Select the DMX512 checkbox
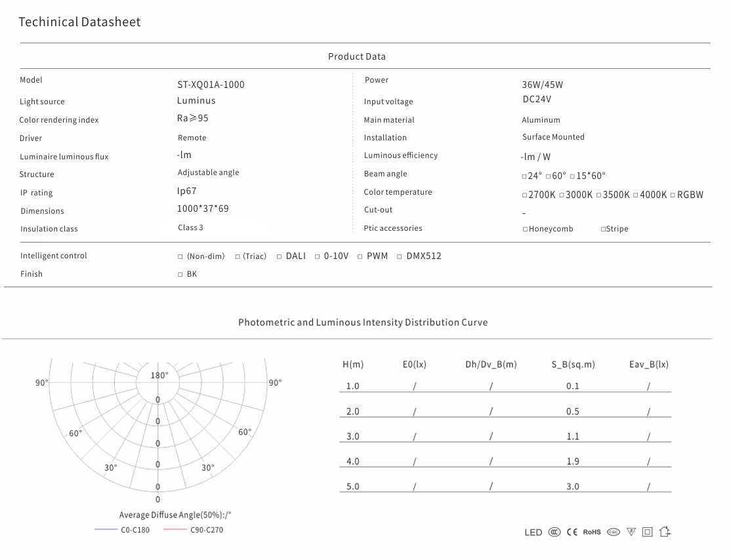 pos(400,257)
